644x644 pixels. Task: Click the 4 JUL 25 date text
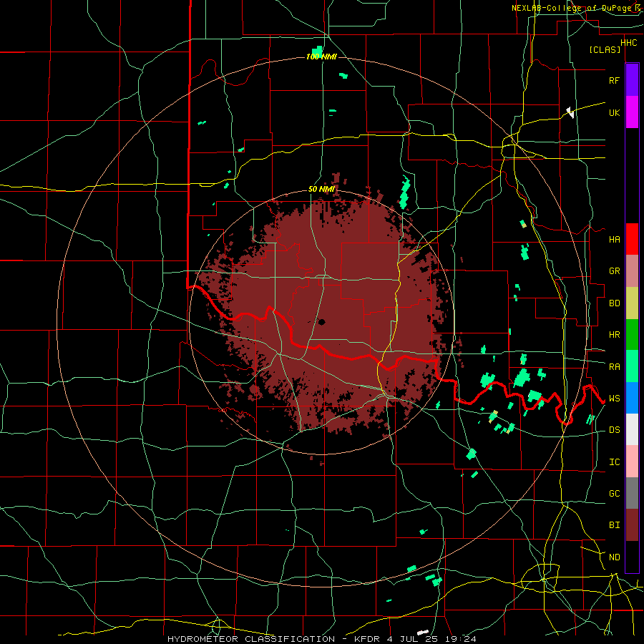click(411, 639)
